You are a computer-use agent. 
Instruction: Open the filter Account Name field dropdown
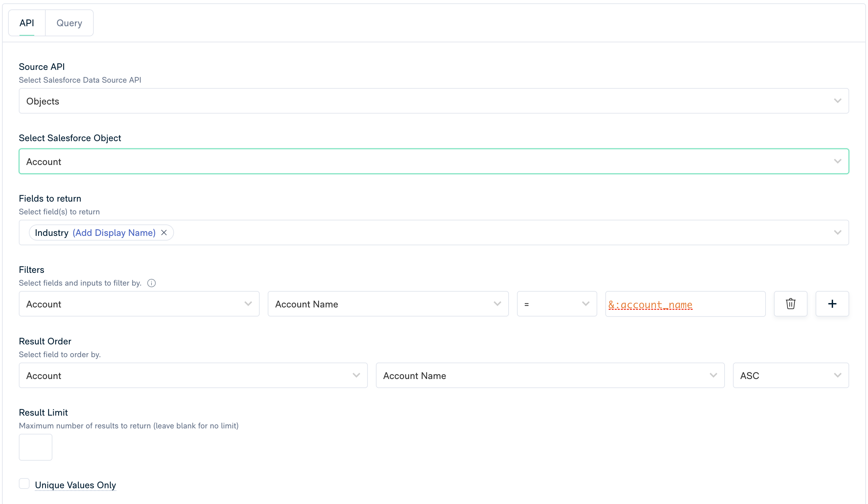[388, 304]
